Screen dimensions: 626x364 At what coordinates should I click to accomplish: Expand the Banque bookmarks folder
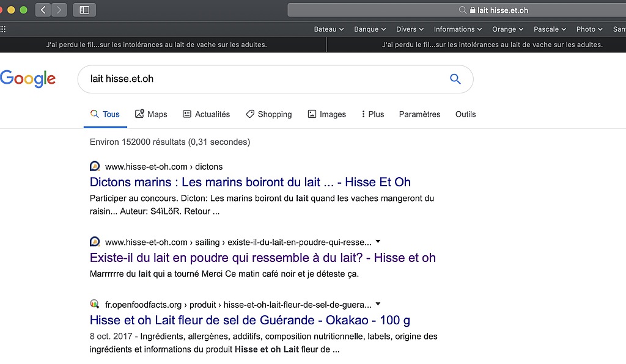pyautogui.click(x=370, y=29)
